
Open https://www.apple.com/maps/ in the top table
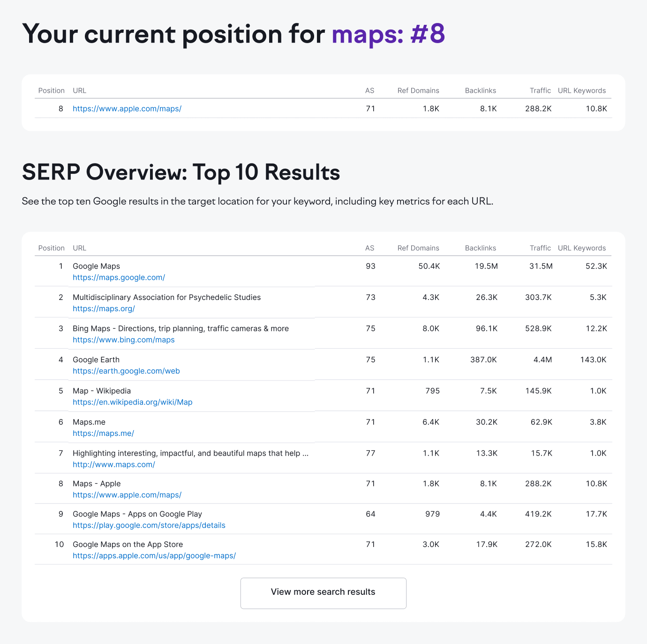127,108
